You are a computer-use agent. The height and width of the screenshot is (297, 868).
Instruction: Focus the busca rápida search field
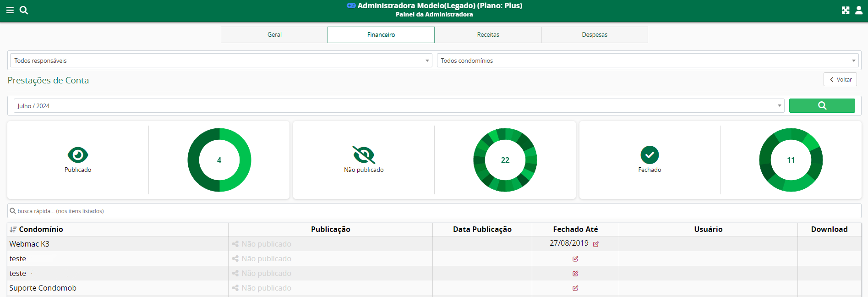pyautogui.click(x=435, y=211)
